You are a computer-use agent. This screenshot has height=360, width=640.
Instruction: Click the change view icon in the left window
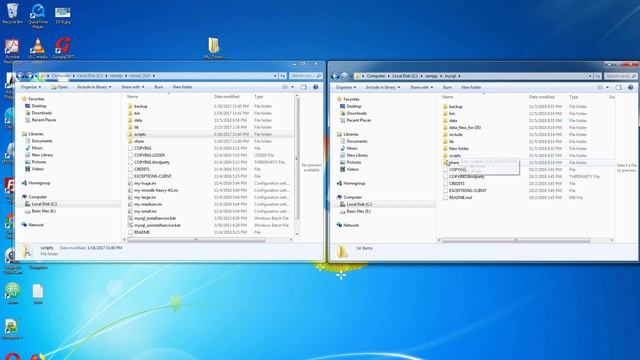click(285, 87)
